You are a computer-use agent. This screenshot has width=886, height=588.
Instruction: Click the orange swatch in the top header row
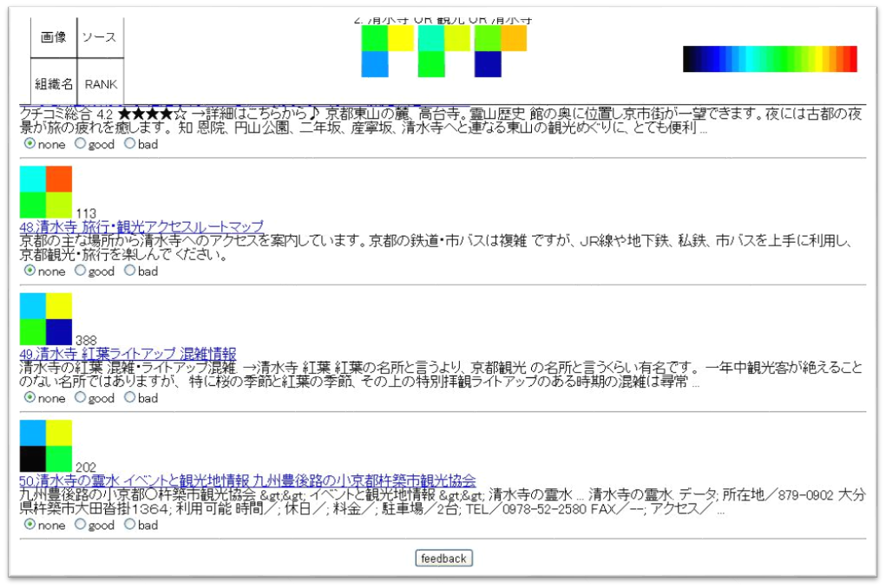click(x=514, y=38)
